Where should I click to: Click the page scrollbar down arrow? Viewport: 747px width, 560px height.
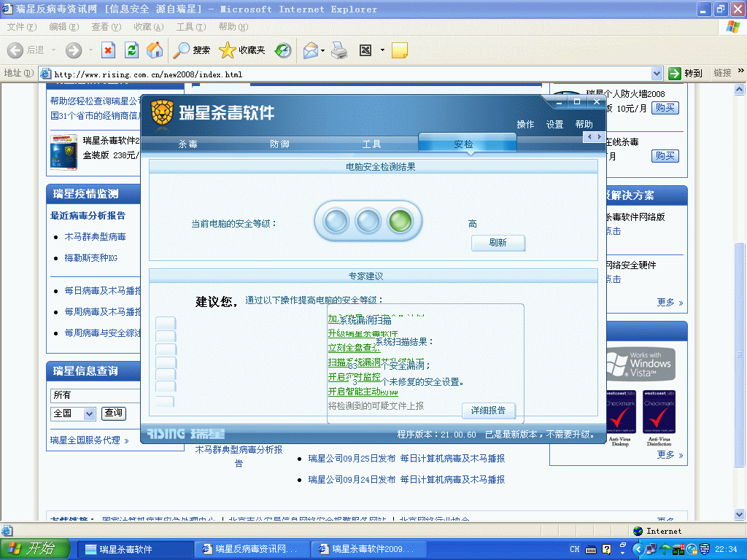coord(740,514)
